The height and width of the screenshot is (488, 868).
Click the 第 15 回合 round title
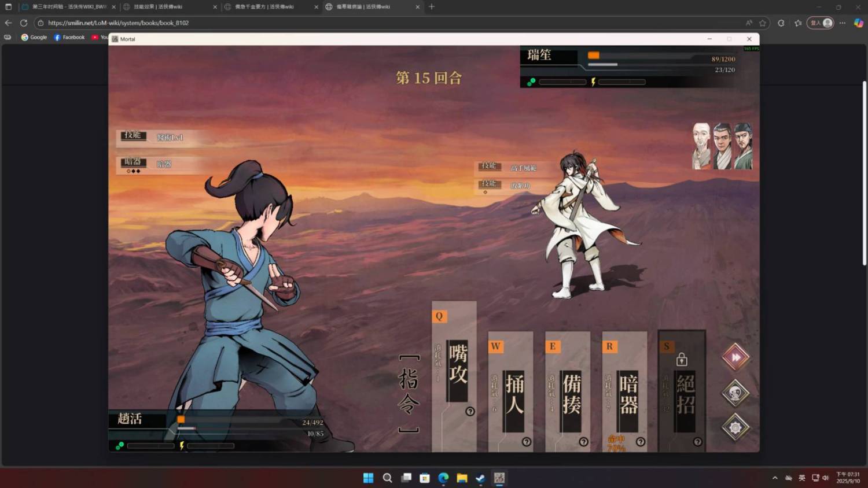pyautogui.click(x=429, y=77)
